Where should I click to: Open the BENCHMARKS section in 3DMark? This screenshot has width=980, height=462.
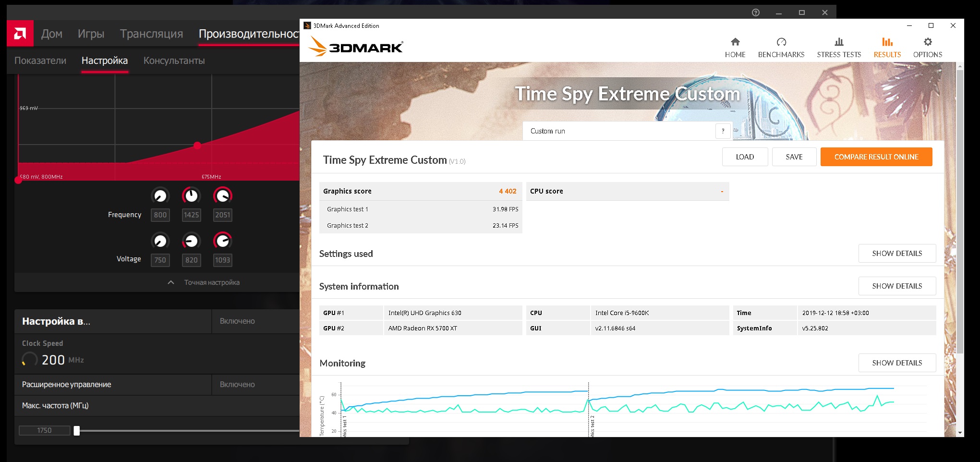point(781,48)
